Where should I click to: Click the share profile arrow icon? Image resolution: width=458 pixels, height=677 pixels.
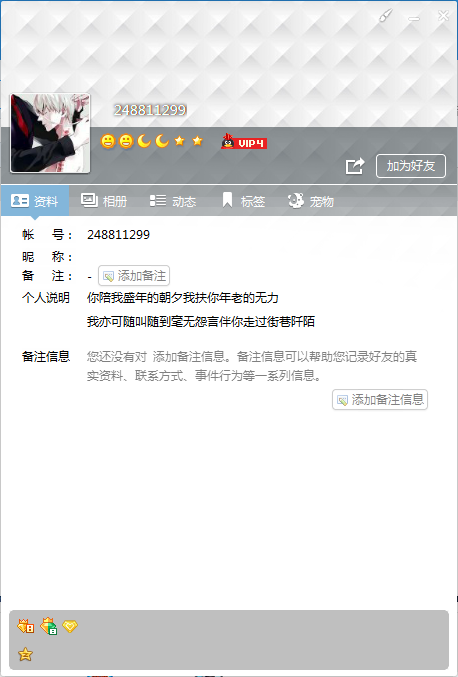pos(355,166)
